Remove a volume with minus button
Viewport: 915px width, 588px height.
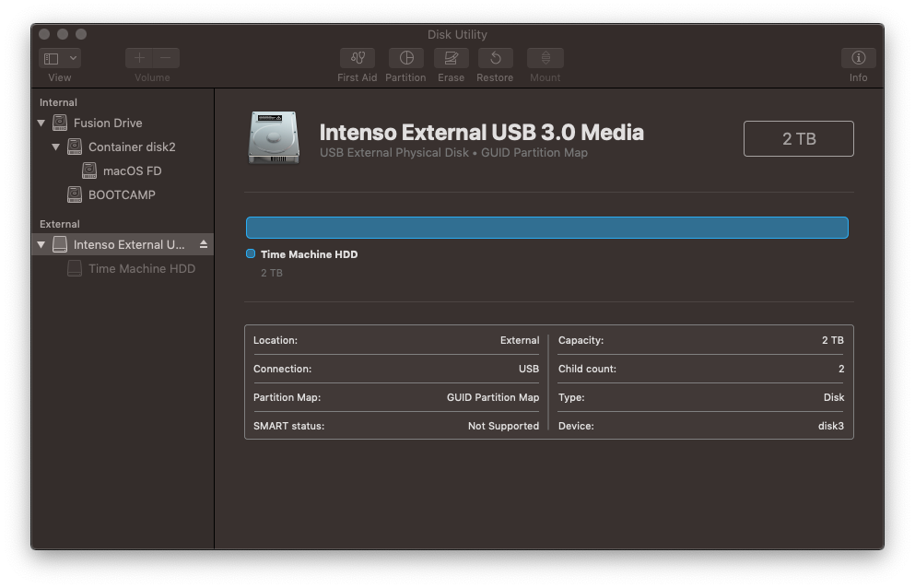(166, 58)
